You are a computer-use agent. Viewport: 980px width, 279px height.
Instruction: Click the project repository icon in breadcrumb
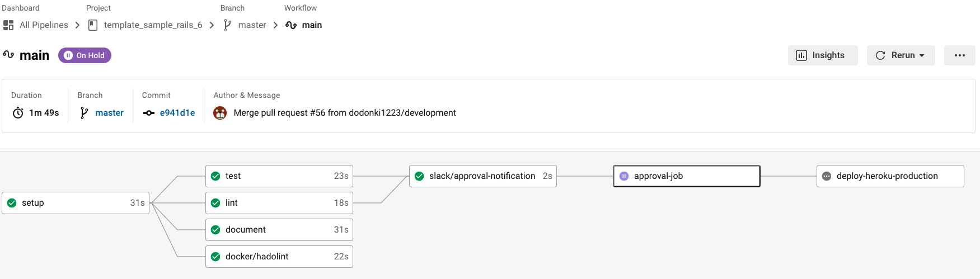pos(93,25)
